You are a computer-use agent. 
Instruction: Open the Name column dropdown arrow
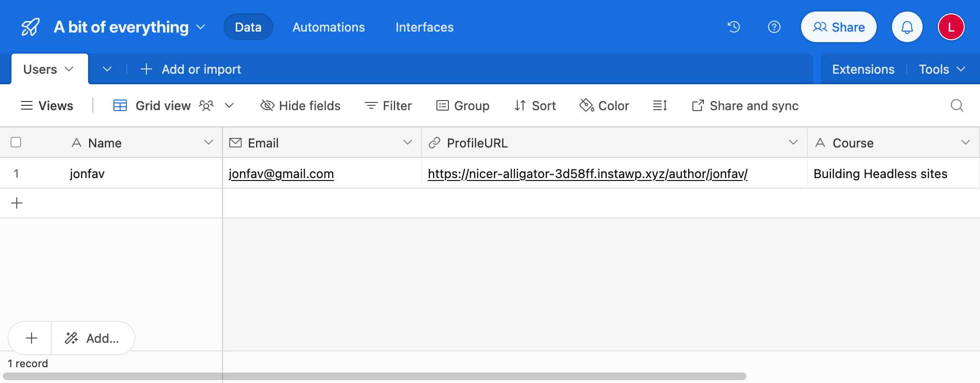pos(209,142)
